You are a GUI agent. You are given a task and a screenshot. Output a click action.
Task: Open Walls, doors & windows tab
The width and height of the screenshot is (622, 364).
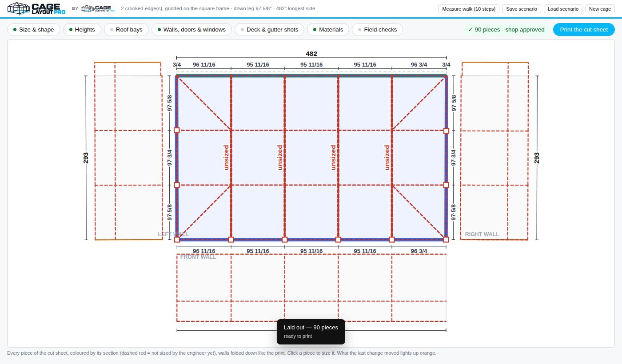point(191,29)
